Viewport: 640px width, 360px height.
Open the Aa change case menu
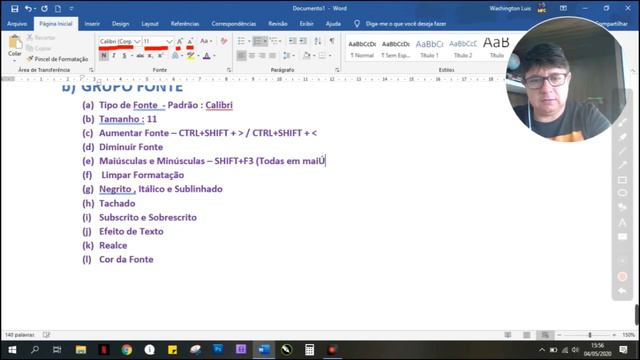pyautogui.click(x=206, y=41)
